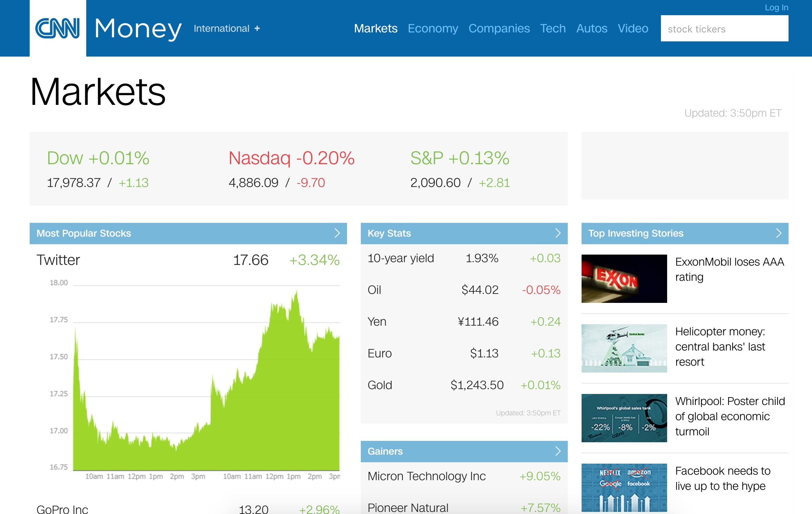Expand the International edition plus menu

pos(257,29)
